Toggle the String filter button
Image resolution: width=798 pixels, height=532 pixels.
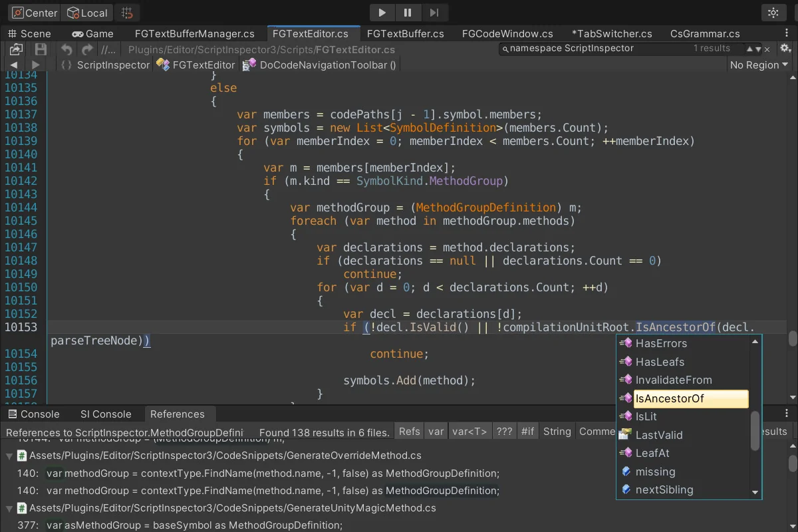[557, 432]
